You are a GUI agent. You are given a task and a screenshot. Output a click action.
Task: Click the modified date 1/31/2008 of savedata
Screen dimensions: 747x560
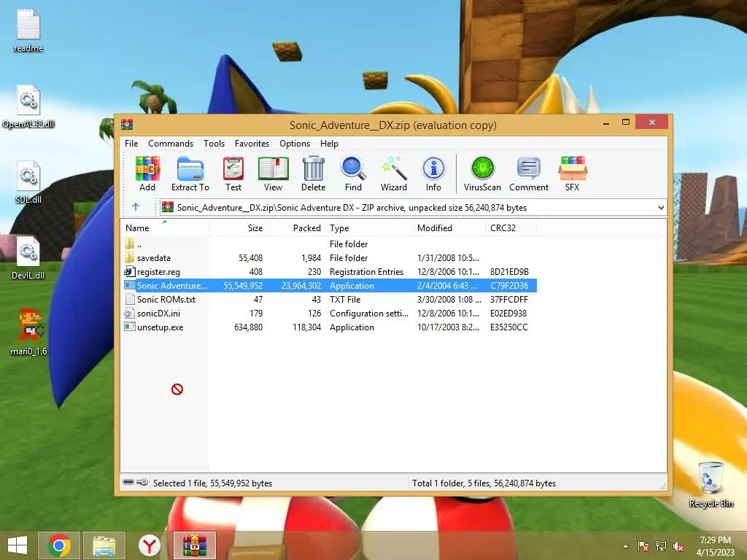(x=449, y=257)
